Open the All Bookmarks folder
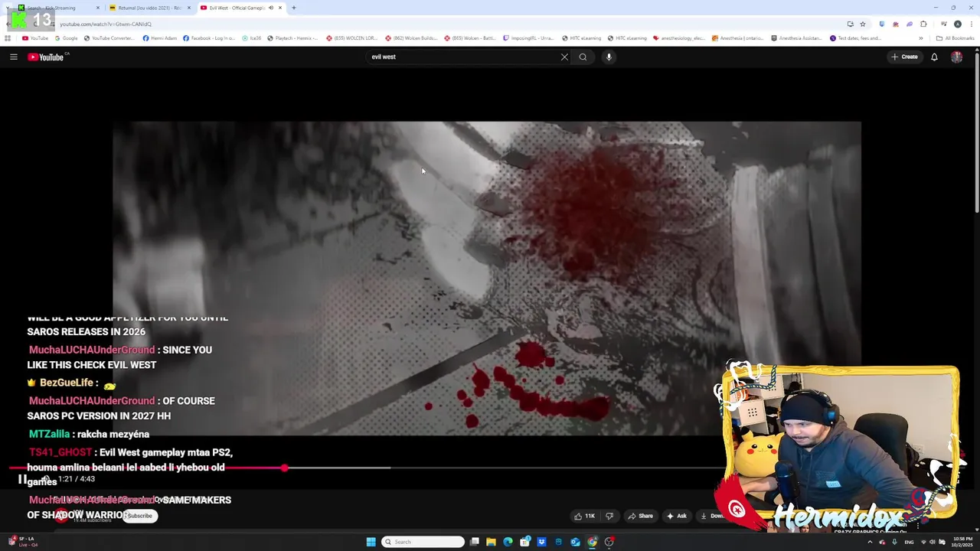Viewport: 980px width, 551px height. click(954, 38)
